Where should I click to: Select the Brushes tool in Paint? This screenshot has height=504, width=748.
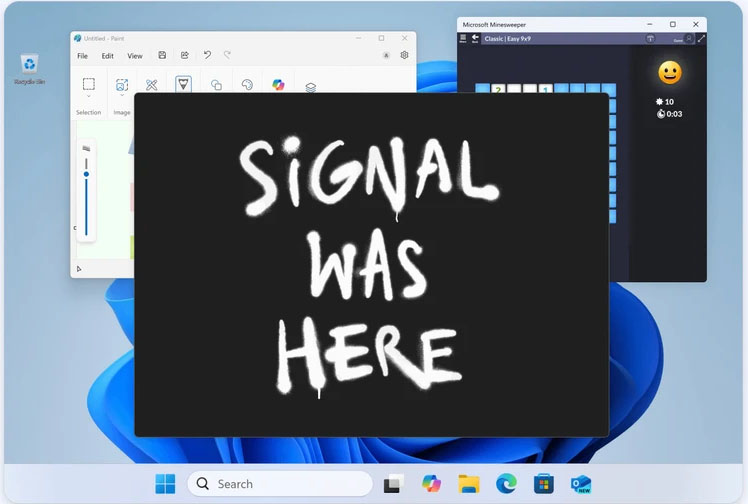(x=183, y=84)
